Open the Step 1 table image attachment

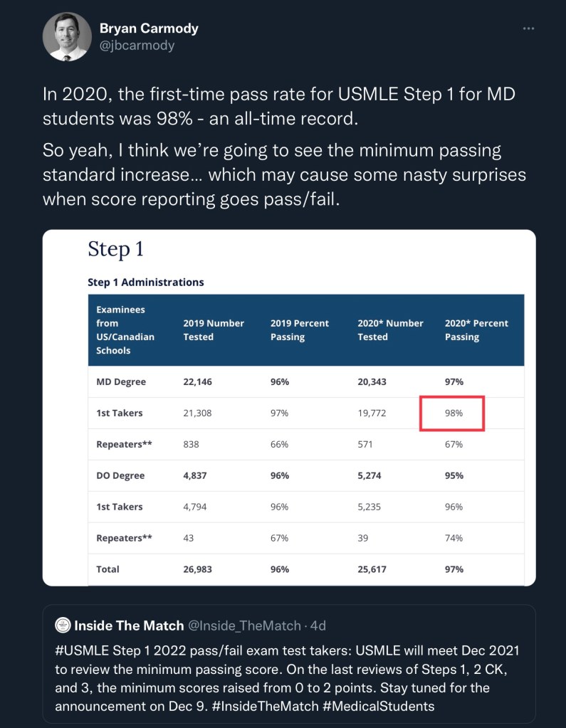(x=288, y=407)
